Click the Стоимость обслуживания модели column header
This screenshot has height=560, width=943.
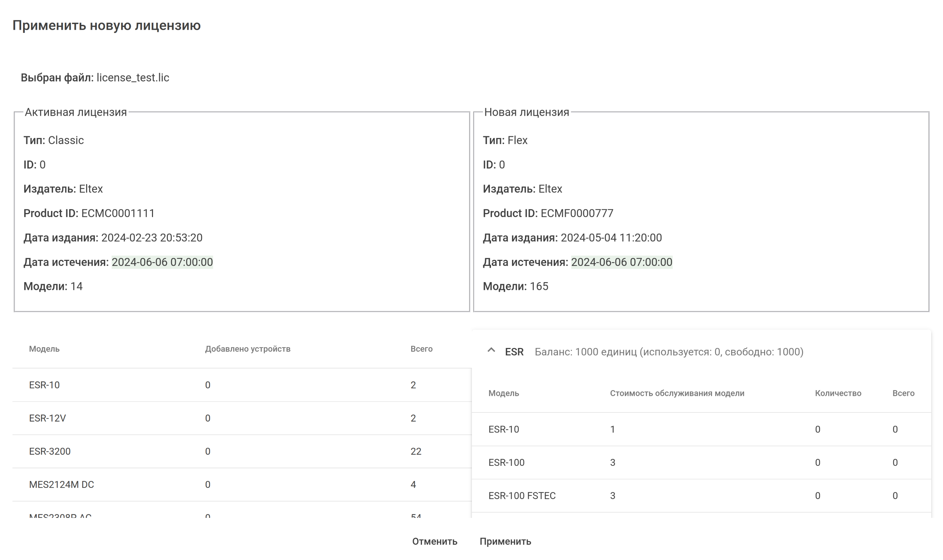[x=677, y=394]
